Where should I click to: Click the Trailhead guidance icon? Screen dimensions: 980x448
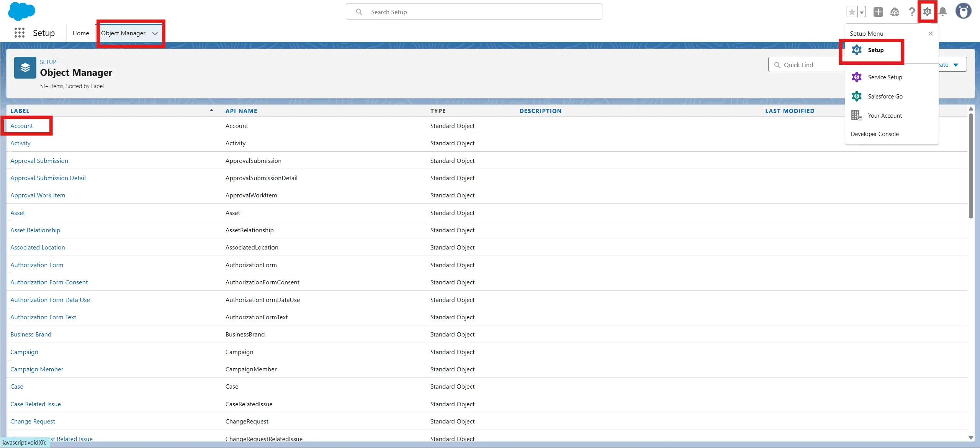click(x=895, y=12)
